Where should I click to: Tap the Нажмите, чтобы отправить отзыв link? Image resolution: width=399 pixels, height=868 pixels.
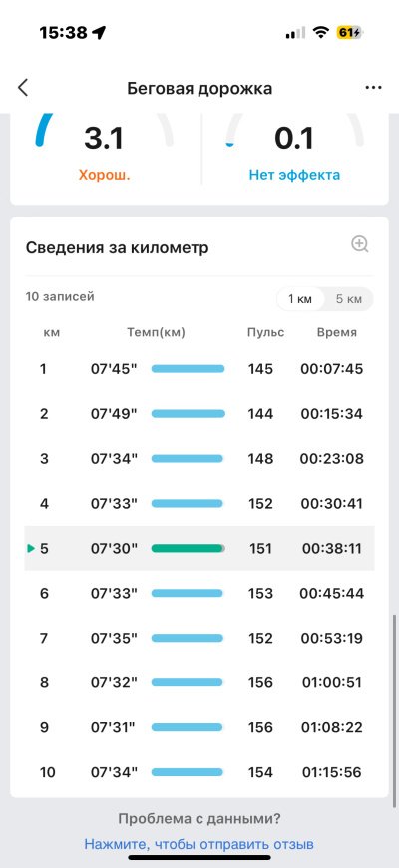pos(199,844)
